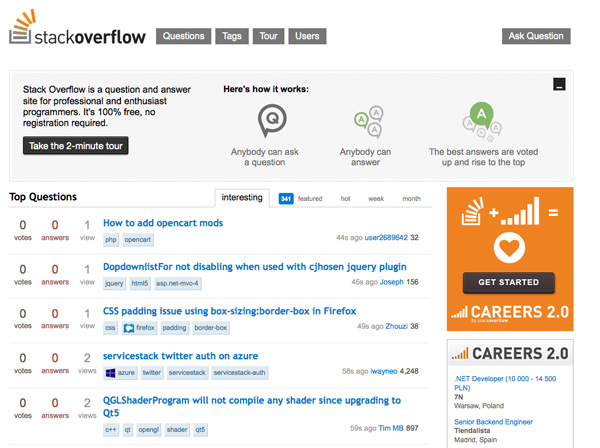Select the month tab

(x=411, y=199)
